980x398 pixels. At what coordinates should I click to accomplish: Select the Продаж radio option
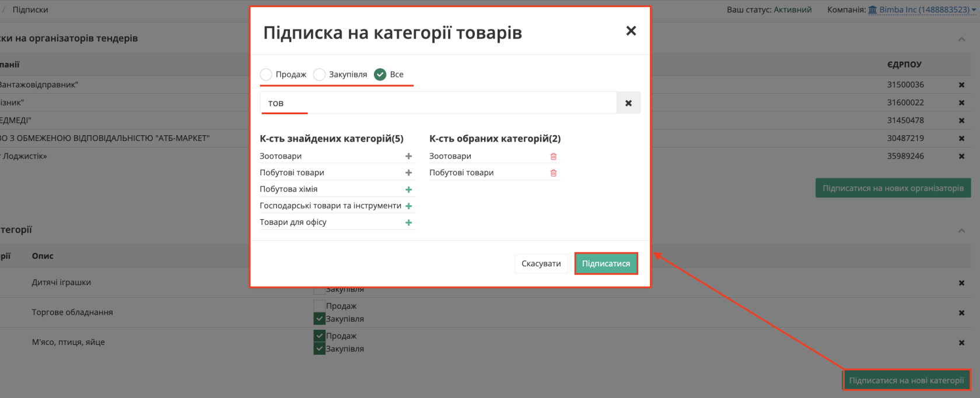tap(266, 75)
